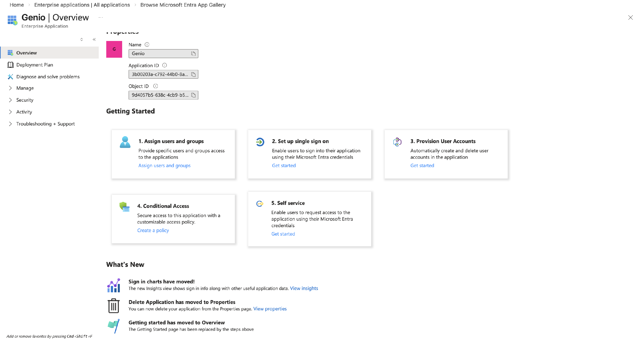Viewport: 644px width, 340px height.
Task: Click the Genio application logo in the header
Action: point(12,20)
